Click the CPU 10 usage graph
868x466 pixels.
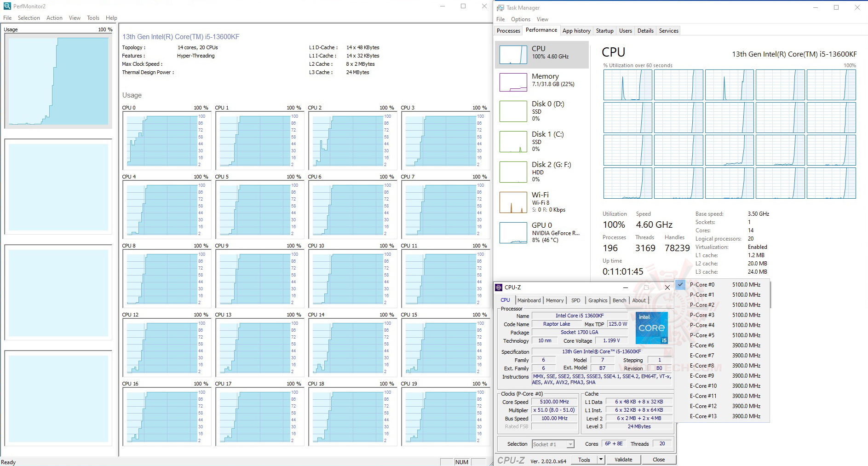[352, 278]
